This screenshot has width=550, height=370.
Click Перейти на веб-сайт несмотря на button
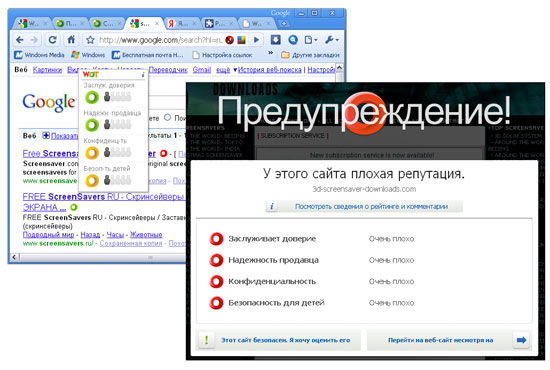click(449, 340)
